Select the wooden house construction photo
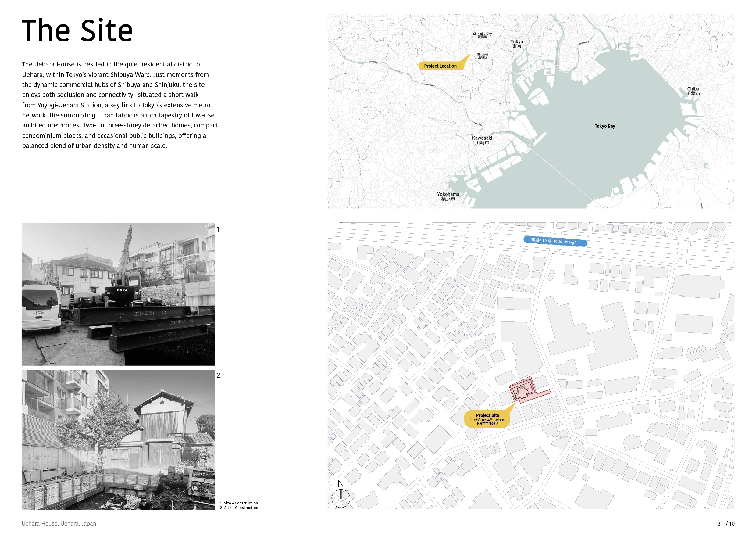This screenshot has width=756, height=535. 118,440
